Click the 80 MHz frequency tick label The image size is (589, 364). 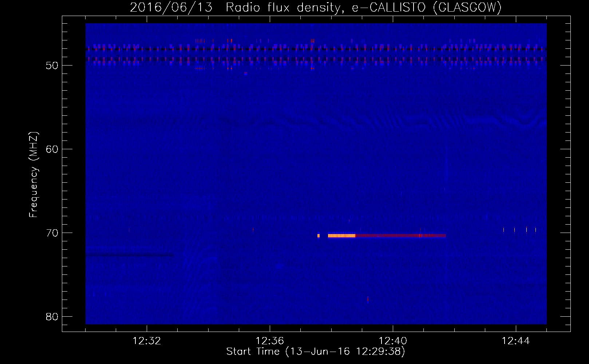[x=52, y=317]
